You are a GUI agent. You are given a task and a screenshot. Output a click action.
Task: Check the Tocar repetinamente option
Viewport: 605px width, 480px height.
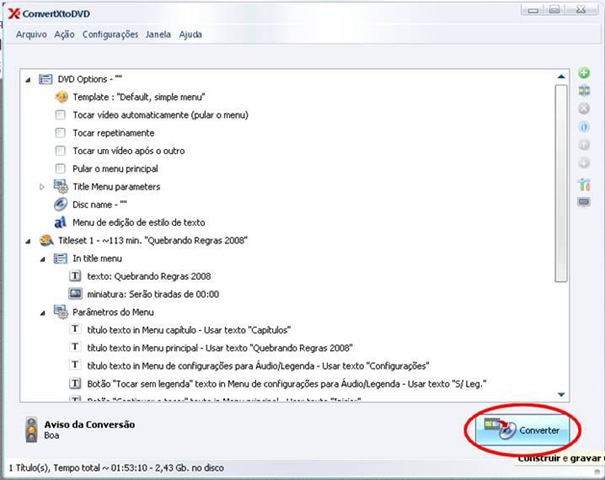(x=60, y=133)
